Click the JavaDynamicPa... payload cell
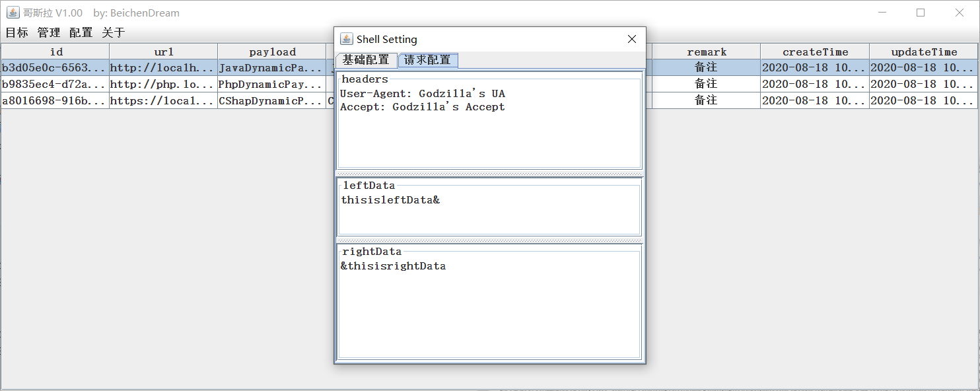This screenshot has width=980, height=391. tap(272, 67)
